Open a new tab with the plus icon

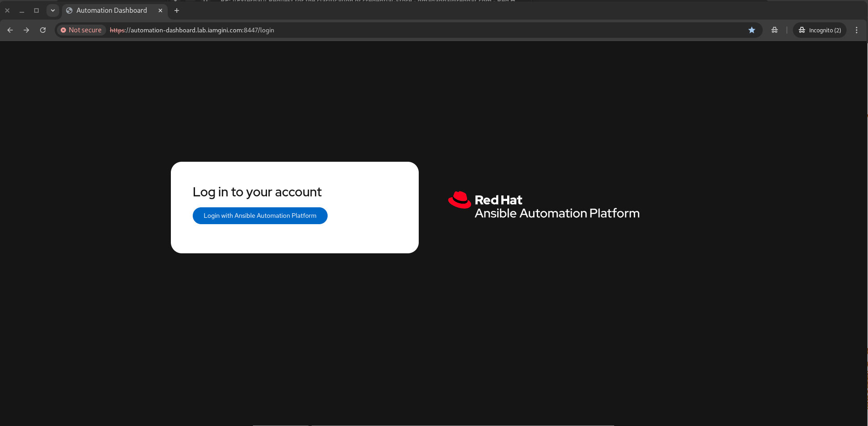(x=177, y=10)
